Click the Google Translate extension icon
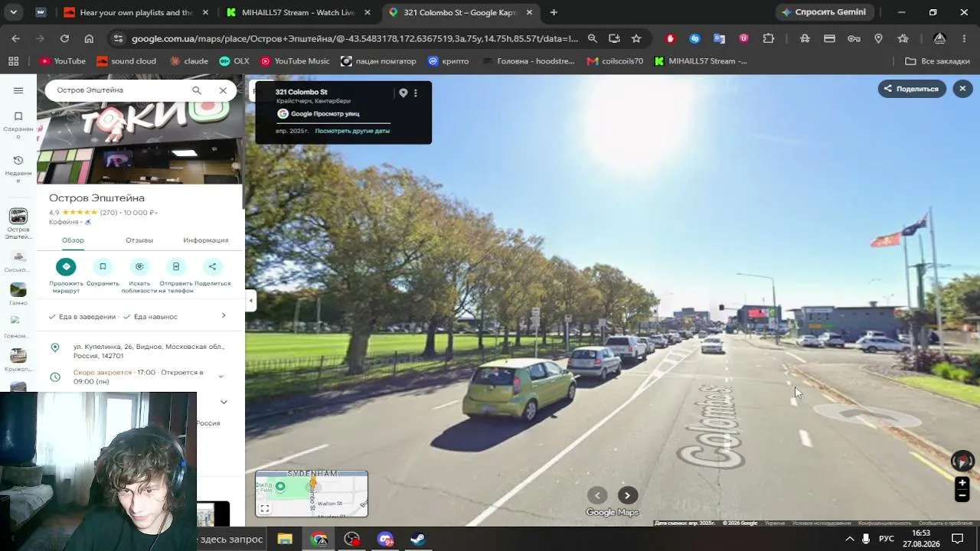Image resolution: width=980 pixels, height=551 pixels. (719, 38)
